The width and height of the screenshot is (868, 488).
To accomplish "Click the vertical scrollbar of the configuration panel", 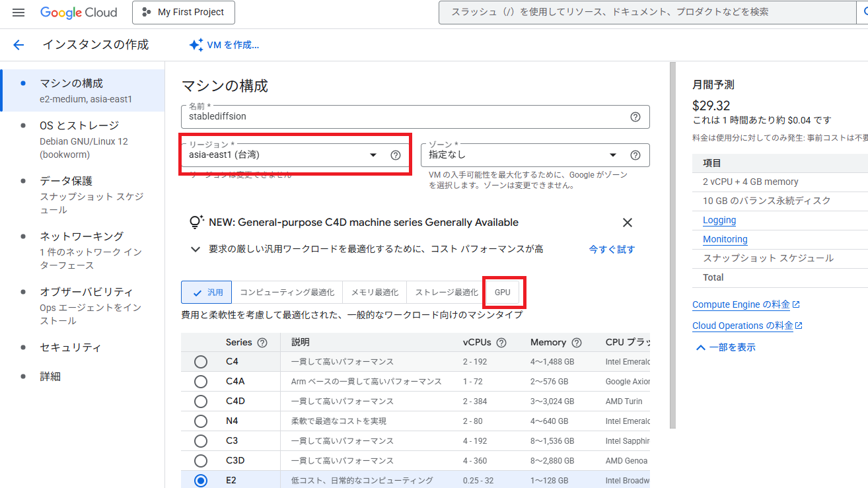I will (x=673, y=244).
